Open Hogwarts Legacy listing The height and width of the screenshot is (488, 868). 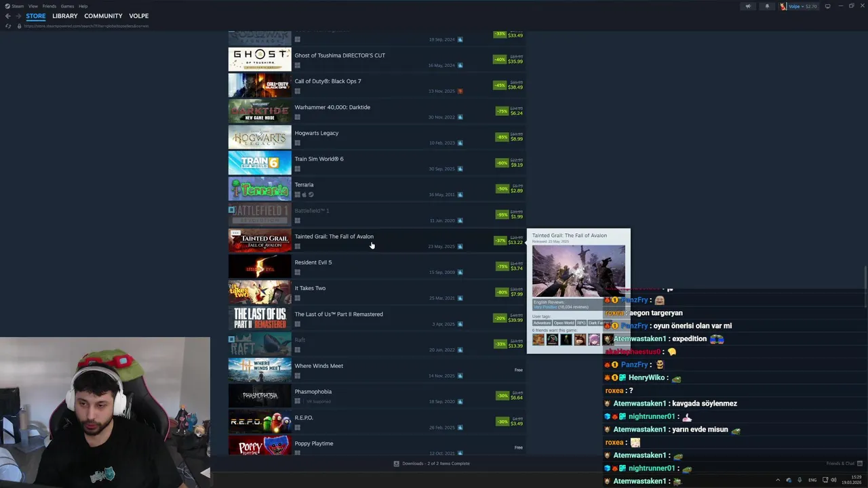click(377, 137)
